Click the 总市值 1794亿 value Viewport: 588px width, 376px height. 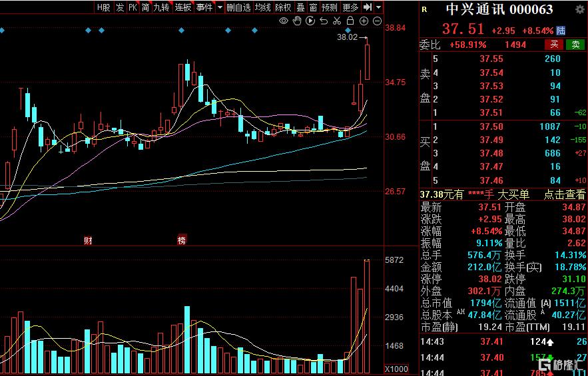point(485,303)
